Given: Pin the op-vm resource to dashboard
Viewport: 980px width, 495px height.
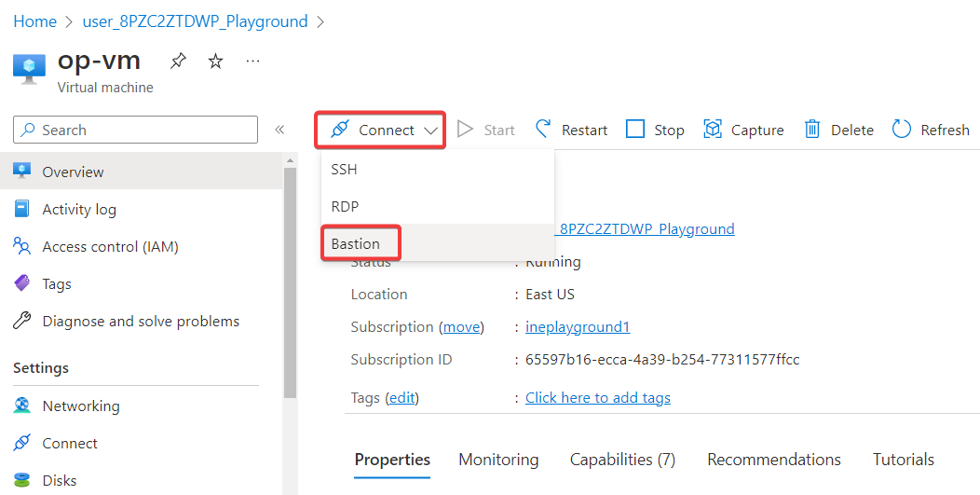Looking at the screenshot, I should [x=178, y=62].
